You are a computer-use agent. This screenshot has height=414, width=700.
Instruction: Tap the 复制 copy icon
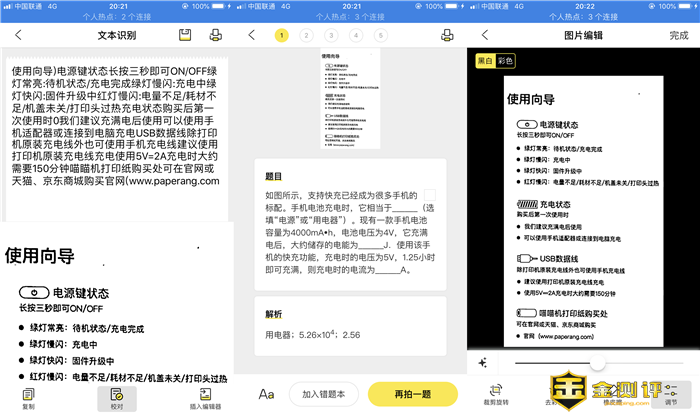coord(28,396)
